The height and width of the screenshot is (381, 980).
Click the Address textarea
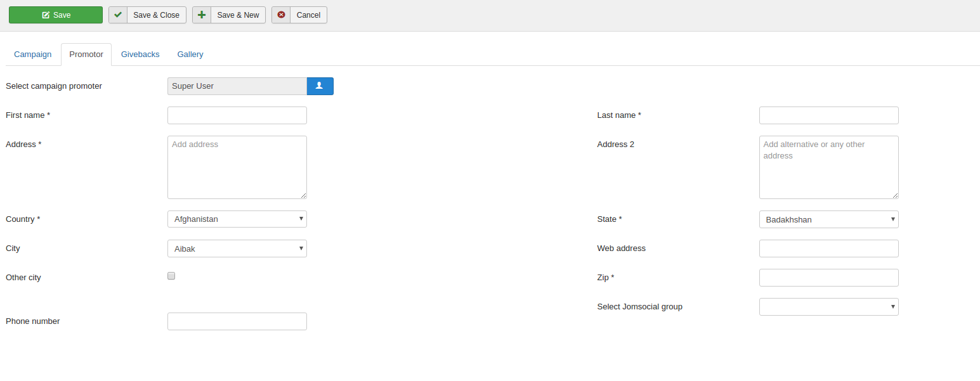coord(237,167)
